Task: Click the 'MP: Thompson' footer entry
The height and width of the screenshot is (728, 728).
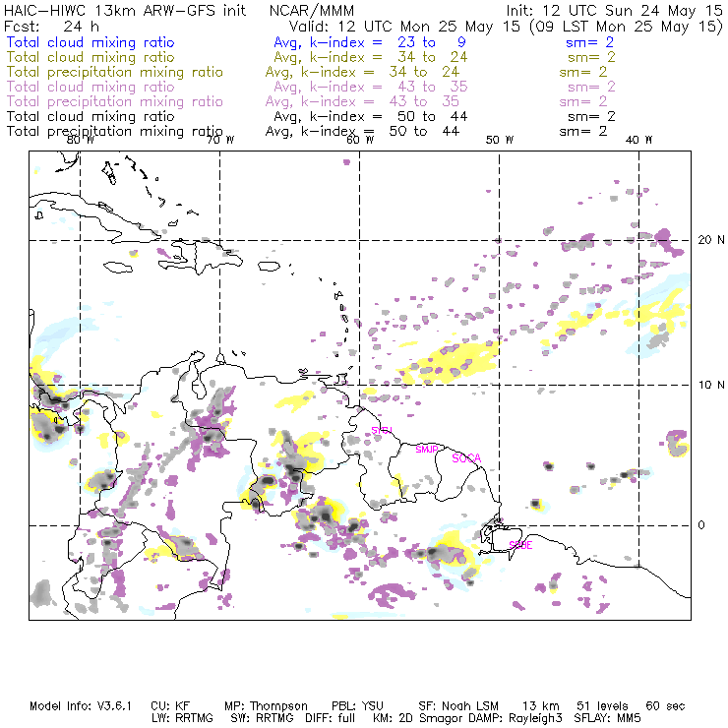Action: click(266, 706)
